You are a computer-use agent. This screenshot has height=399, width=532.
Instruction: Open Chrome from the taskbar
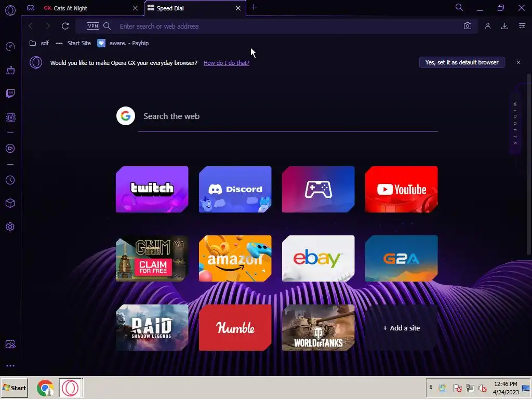(45, 388)
